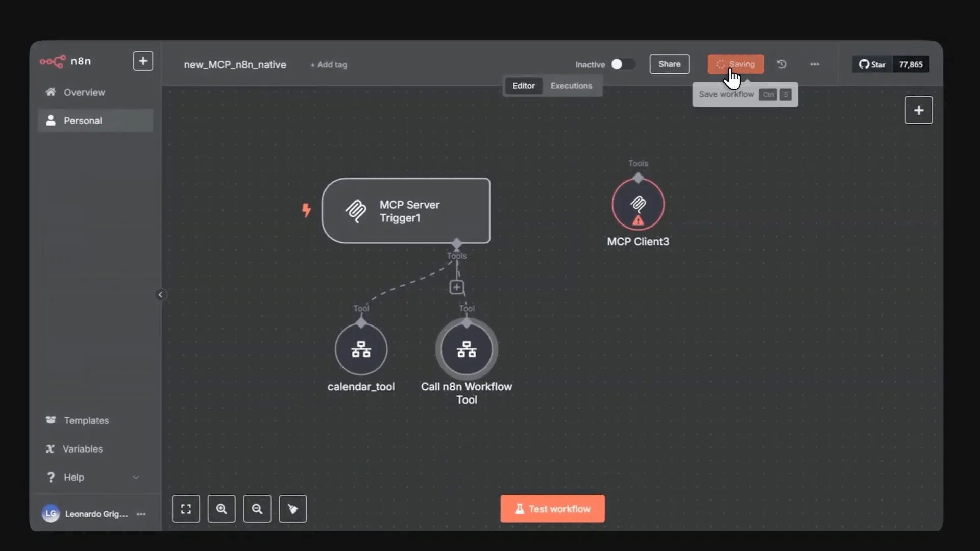Open Overview in the sidebar
Screen dimensions: 980x551
click(x=95, y=92)
